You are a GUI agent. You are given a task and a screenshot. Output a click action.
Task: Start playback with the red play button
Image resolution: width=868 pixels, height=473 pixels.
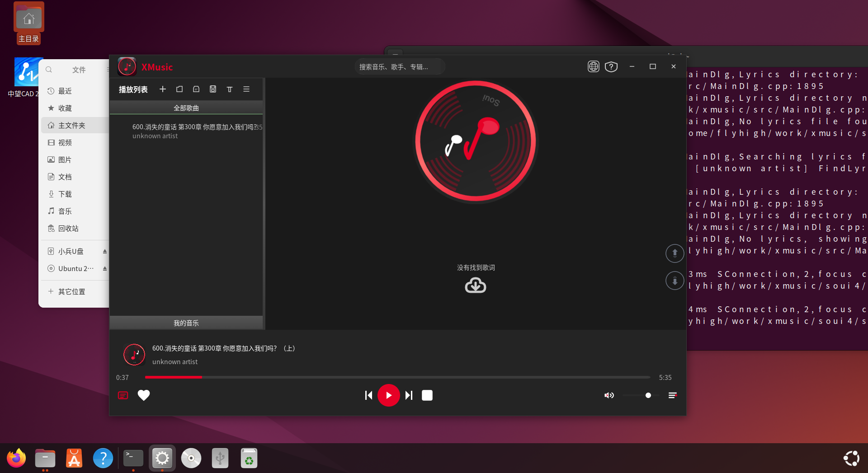(389, 395)
